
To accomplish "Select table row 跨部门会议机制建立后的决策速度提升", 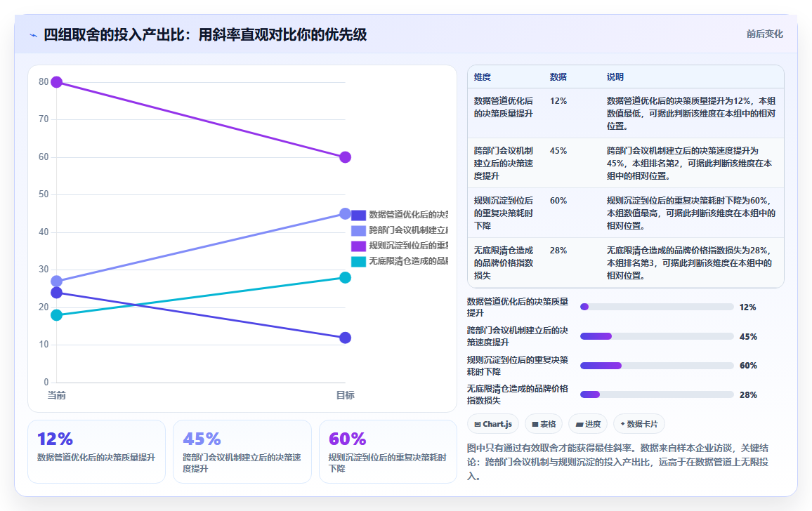I will coord(626,163).
